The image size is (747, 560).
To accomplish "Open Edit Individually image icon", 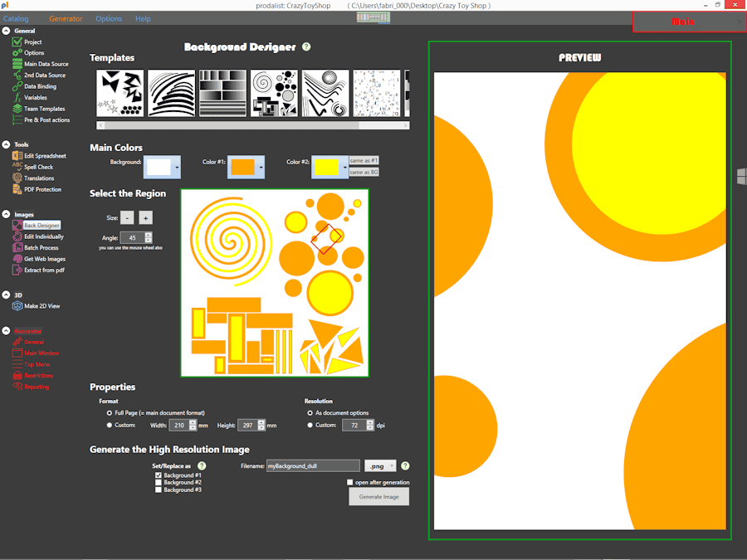I will pyautogui.click(x=17, y=236).
